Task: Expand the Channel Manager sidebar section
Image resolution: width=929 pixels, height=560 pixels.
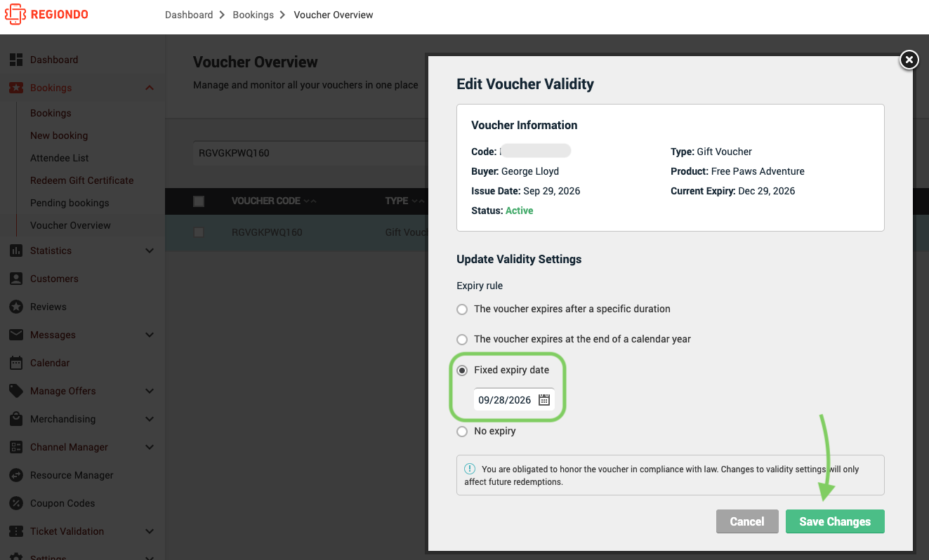Action: click(150, 447)
